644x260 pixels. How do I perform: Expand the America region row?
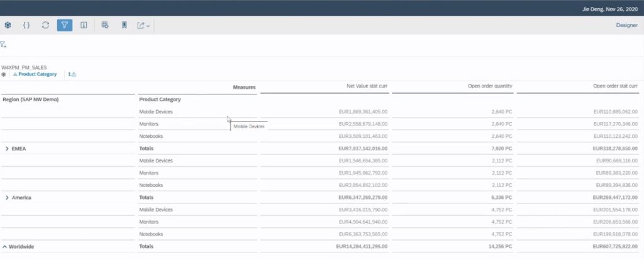tap(7, 198)
